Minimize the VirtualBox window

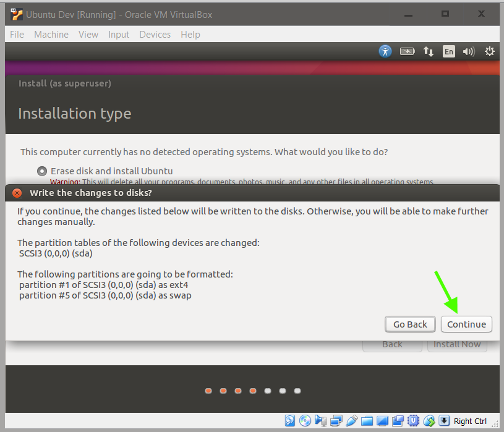[408, 15]
